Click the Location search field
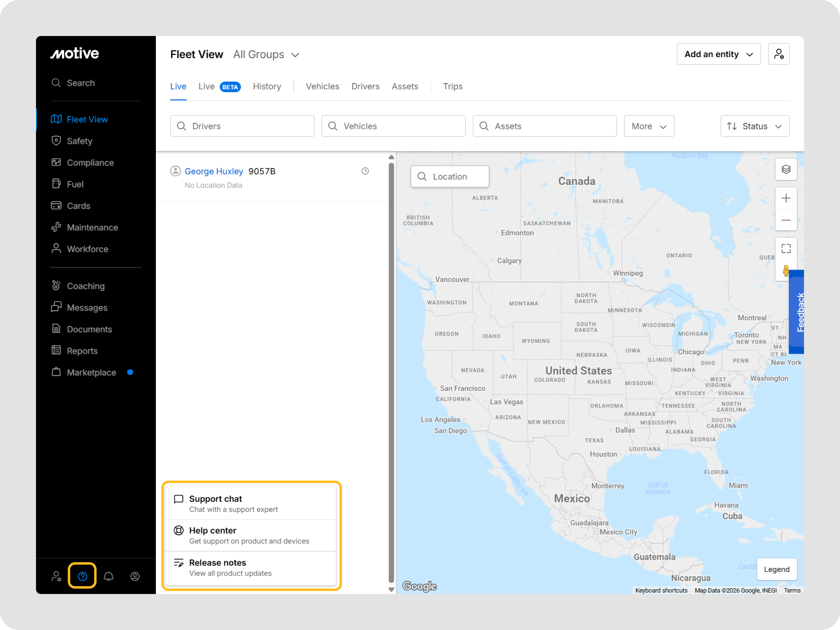This screenshot has height=630, width=840. (x=450, y=177)
